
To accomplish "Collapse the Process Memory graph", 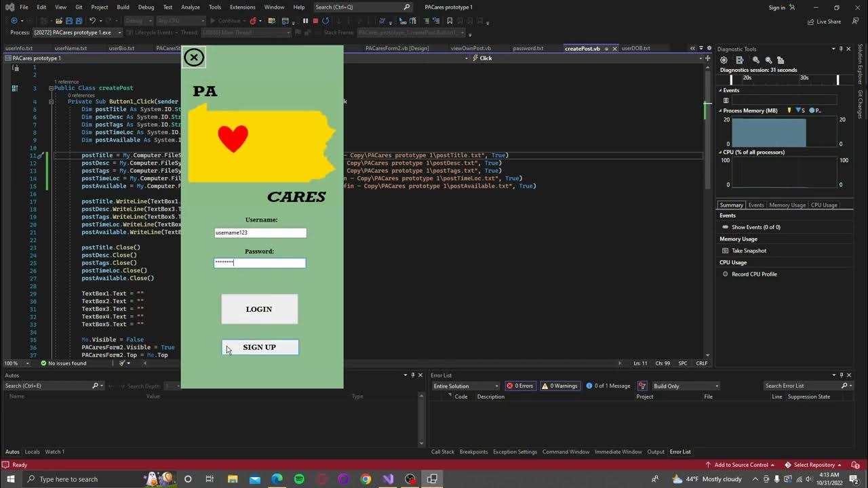I will [720, 110].
